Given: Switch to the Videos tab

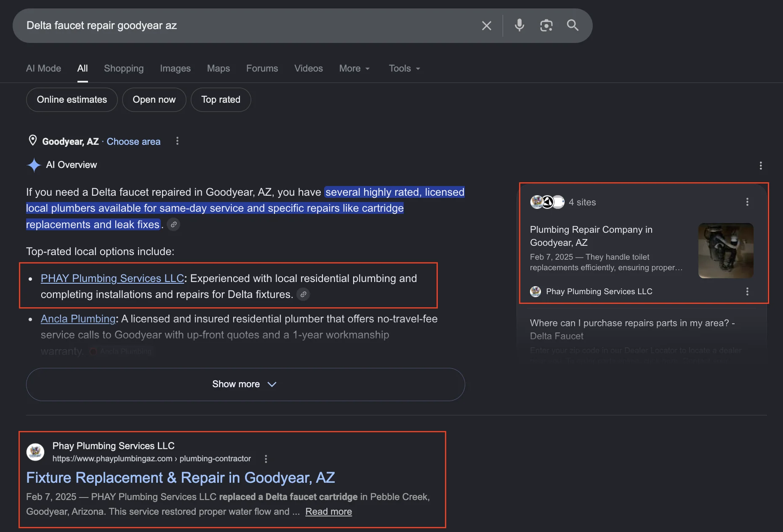Looking at the screenshot, I should (309, 68).
